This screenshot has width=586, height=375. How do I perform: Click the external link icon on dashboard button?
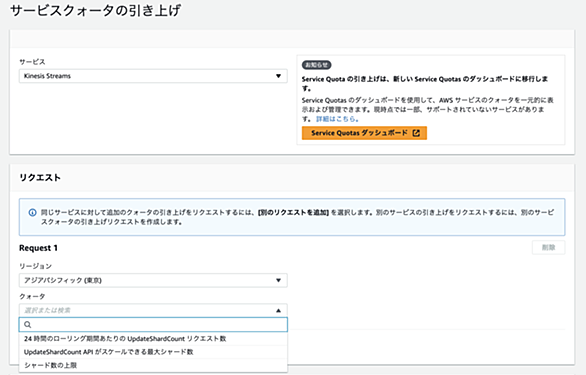(x=416, y=133)
